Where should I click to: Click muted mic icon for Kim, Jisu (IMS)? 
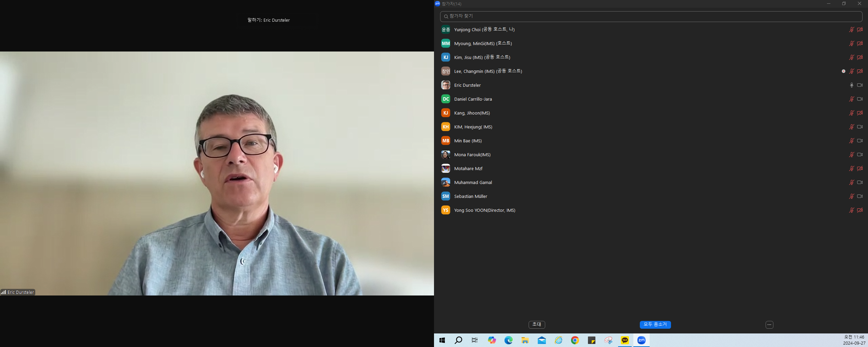tap(851, 57)
